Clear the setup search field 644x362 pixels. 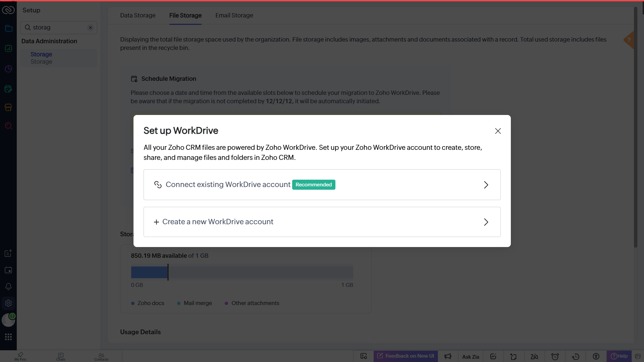coord(90,27)
